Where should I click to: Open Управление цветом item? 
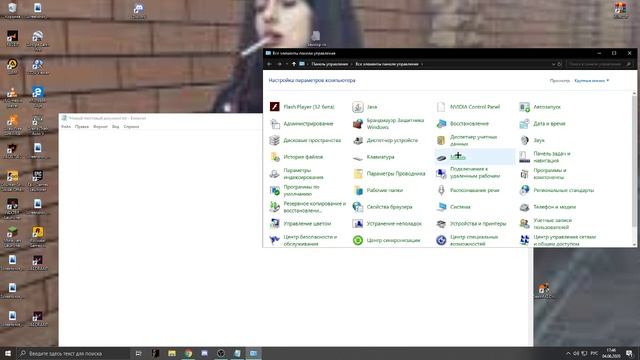pos(300,224)
